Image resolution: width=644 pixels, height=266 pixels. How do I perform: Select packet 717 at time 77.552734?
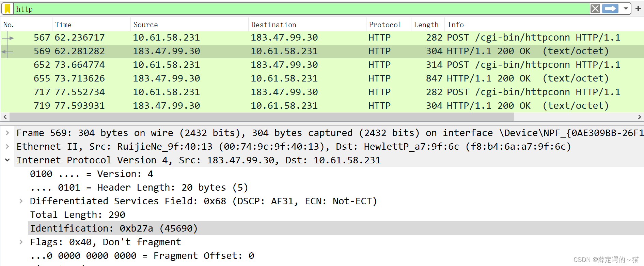click(x=322, y=92)
